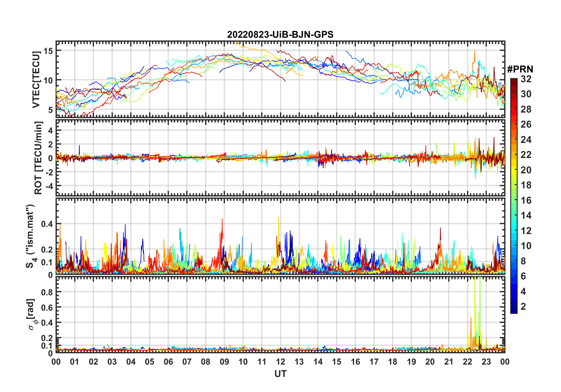The image size is (561, 392).
Task: Click the S4 axis tick label 0.4
Action: point(47,224)
